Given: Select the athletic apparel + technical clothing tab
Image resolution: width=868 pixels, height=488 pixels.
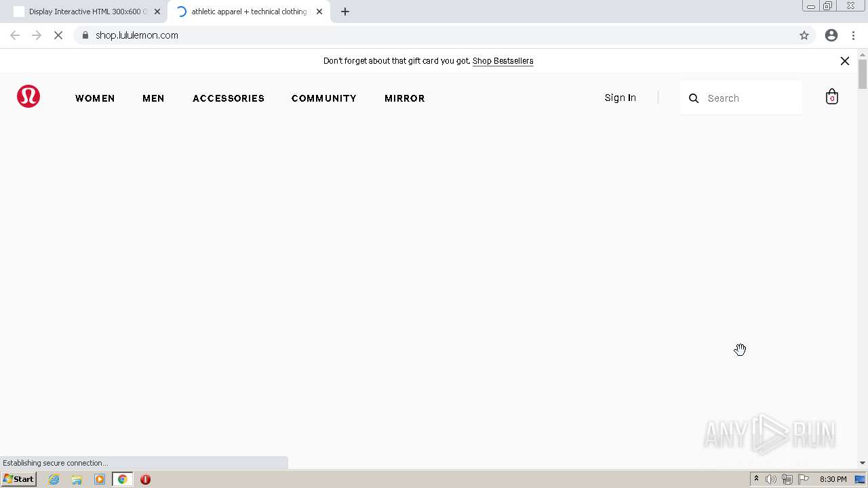Looking at the screenshot, I should click(249, 12).
